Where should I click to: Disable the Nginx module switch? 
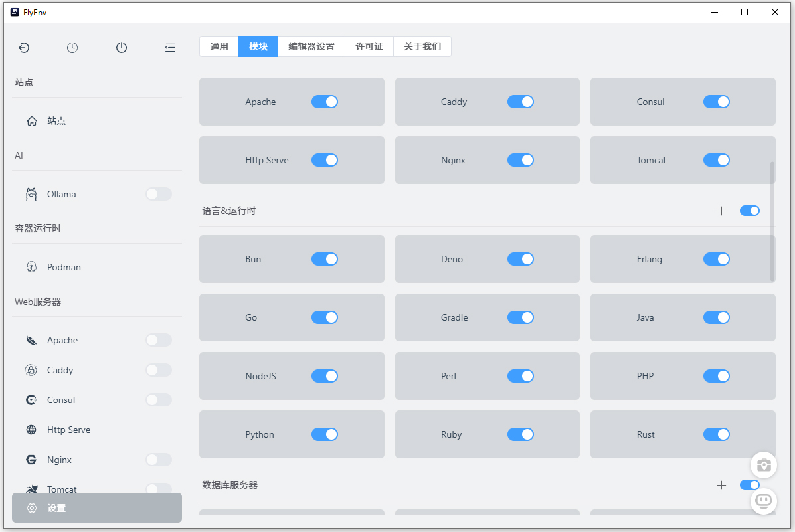pos(521,160)
